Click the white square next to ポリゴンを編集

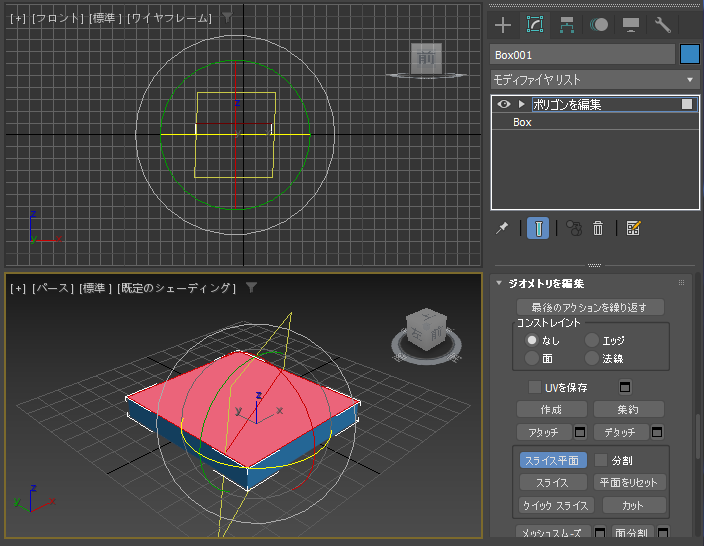pos(687,104)
